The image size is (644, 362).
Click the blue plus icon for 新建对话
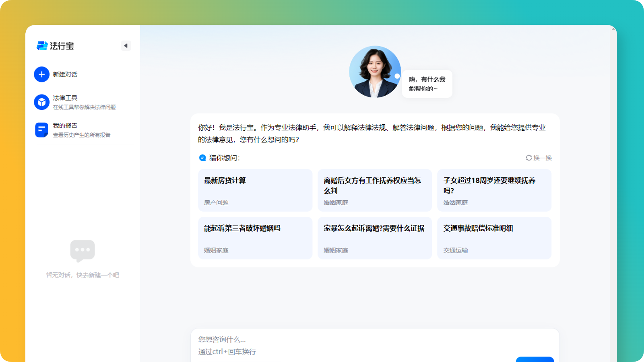click(x=41, y=74)
